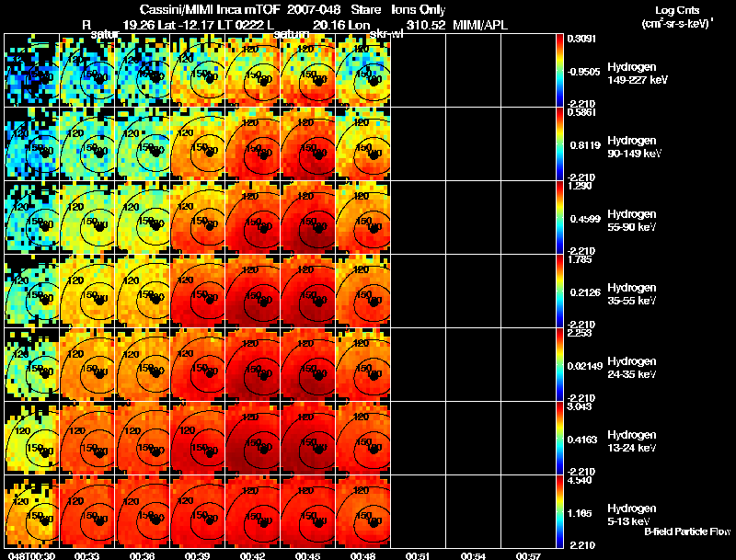The width and height of the screenshot is (736, 560).
Task: Select the 00:33 image in the Hydrogen 90-149 keV row
Action: point(86,144)
